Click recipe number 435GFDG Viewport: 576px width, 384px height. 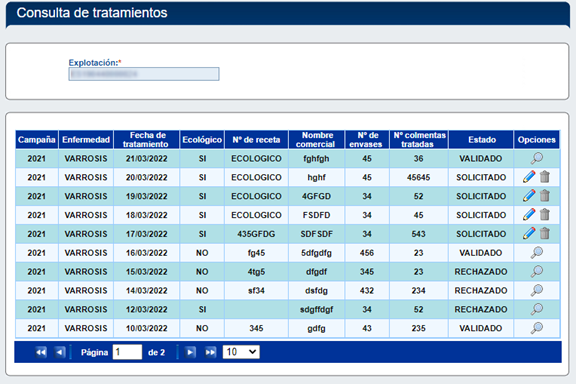[x=256, y=234]
